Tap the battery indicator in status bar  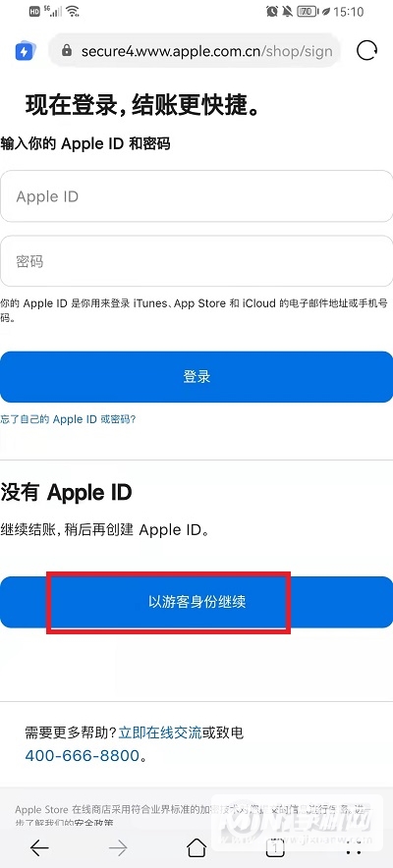coord(307,11)
